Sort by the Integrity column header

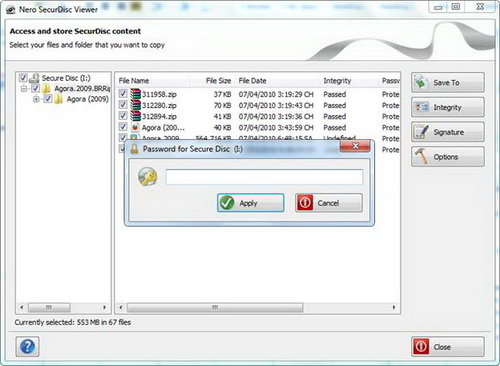pyautogui.click(x=337, y=81)
